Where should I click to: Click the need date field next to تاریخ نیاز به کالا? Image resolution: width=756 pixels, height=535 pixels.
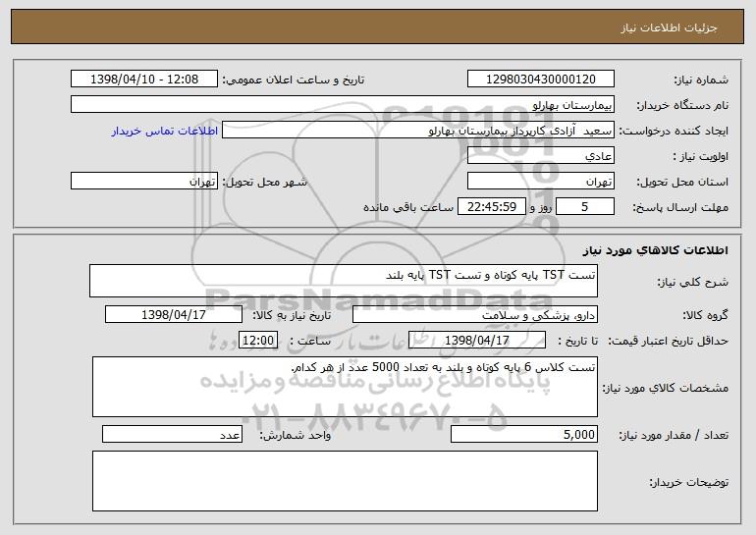174,315
